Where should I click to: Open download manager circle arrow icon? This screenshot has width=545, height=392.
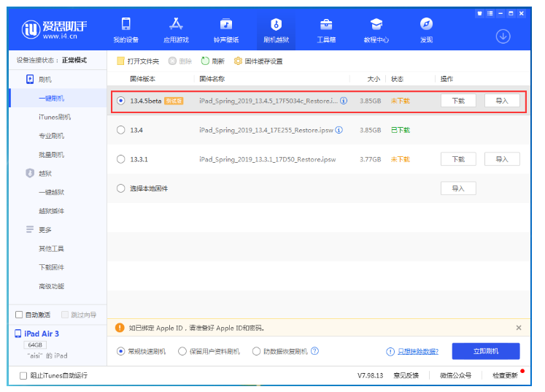(503, 36)
